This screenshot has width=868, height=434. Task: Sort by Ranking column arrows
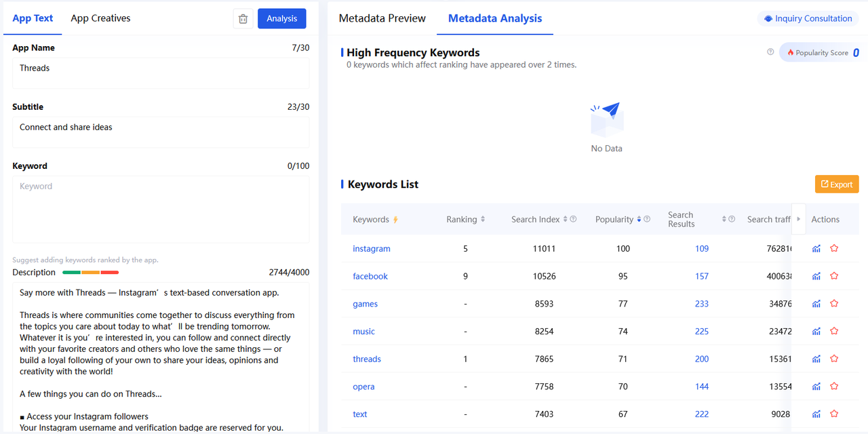point(483,219)
